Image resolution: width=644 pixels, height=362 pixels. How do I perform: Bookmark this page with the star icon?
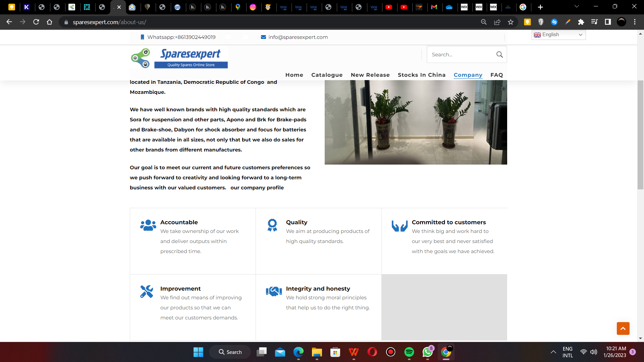coord(511,22)
